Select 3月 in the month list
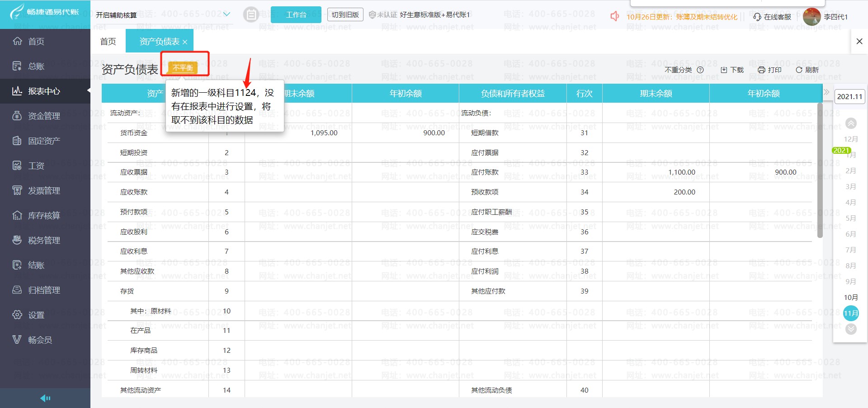 click(851, 187)
